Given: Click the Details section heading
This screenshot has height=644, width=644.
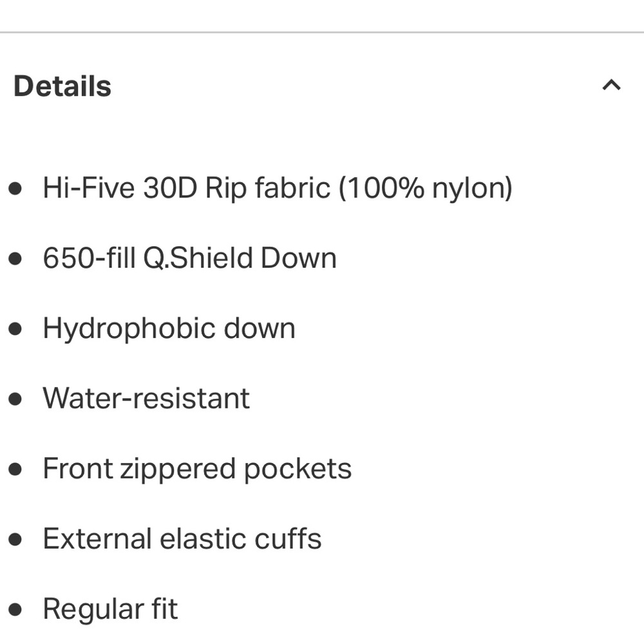Looking at the screenshot, I should click(x=62, y=86).
